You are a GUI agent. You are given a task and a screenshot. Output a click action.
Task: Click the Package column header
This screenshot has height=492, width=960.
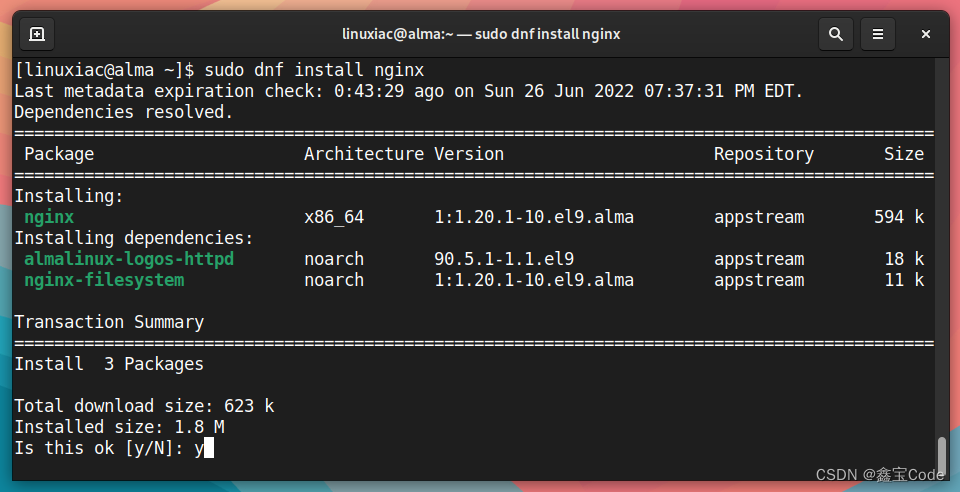point(59,154)
